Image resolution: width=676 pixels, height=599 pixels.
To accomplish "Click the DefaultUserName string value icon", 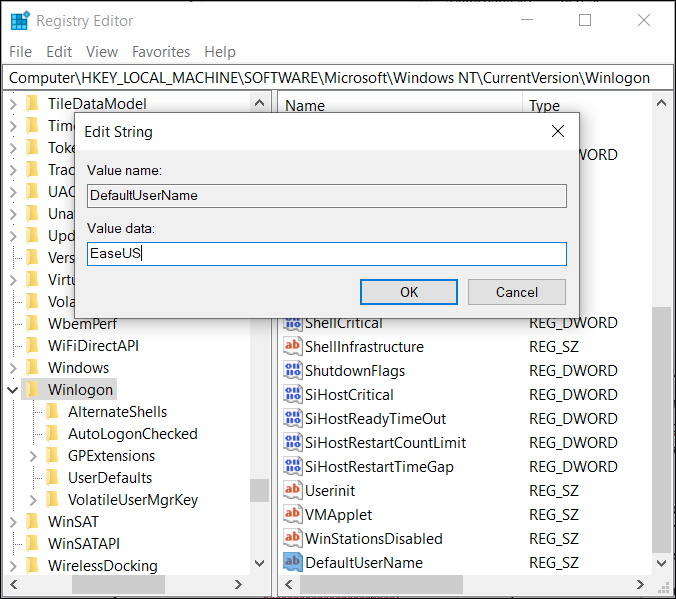I will tap(292, 562).
